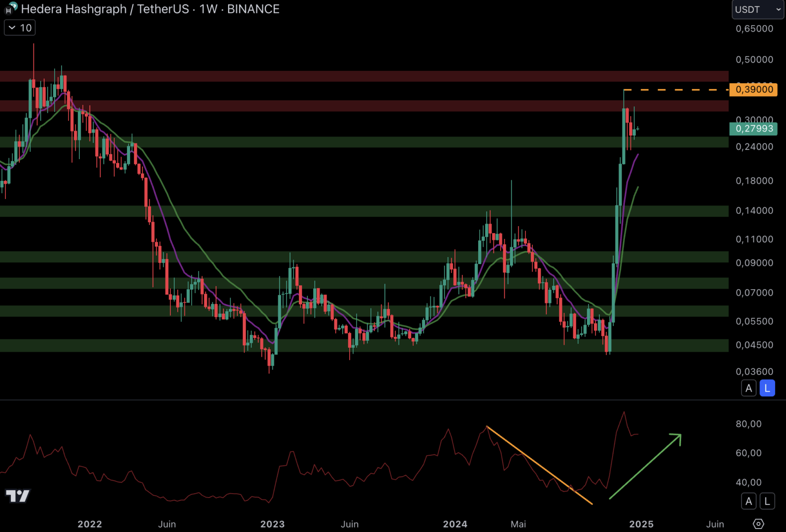Click the 0,50000 price axis label
The width and height of the screenshot is (786, 532).
point(754,60)
